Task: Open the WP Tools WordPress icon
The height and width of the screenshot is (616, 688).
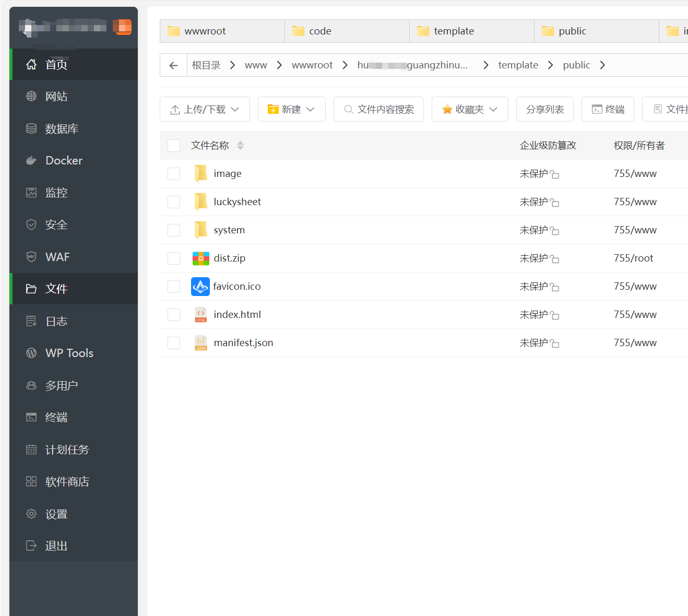Action: (x=31, y=353)
